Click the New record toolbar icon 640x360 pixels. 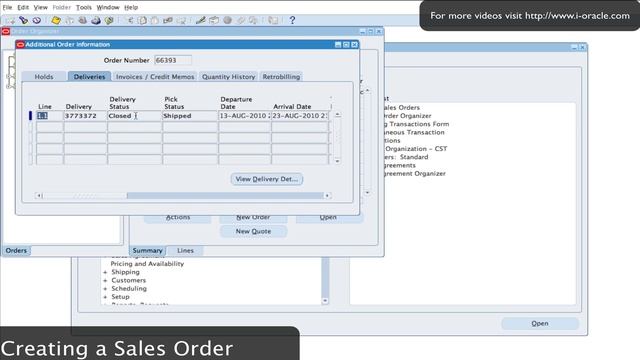(x=10, y=20)
